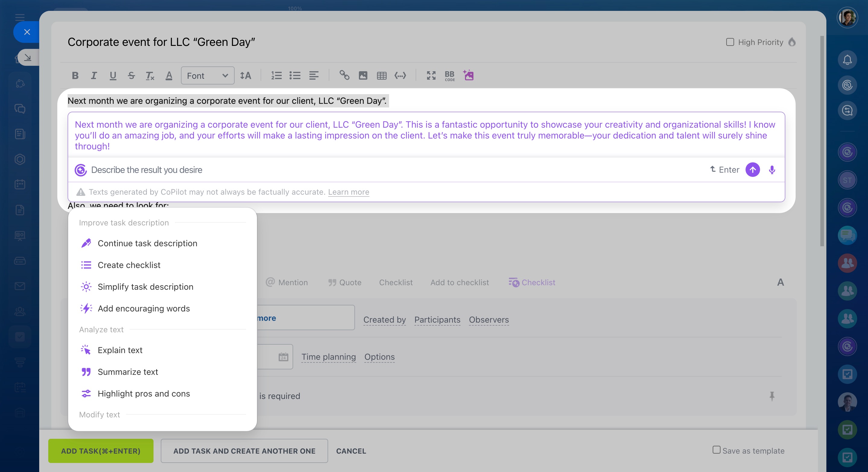This screenshot has width=868, height=472.
Task: Start voice input with microphone icon
Action: click(771, 170)
